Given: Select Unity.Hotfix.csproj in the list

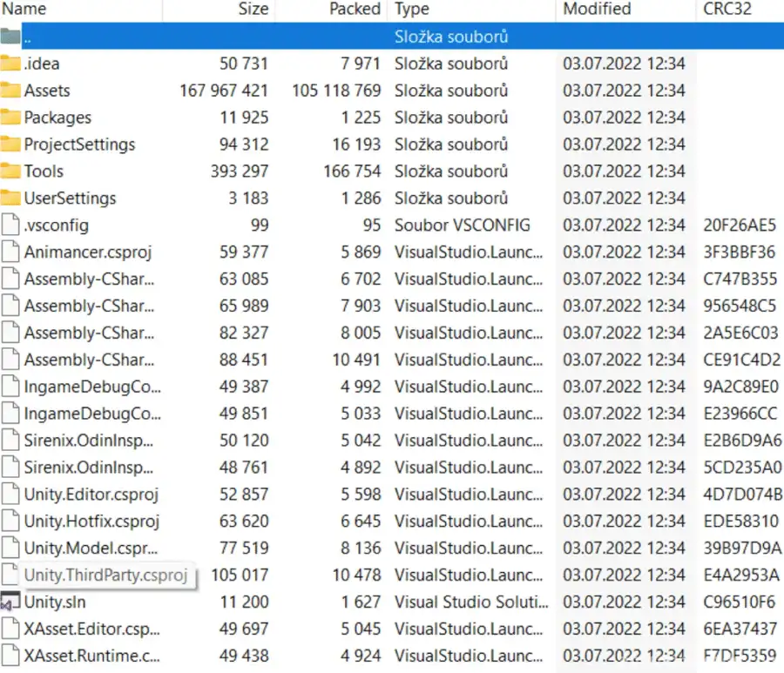Looking at the screenshot, I should pyautogui.click(x=91, y=522).
